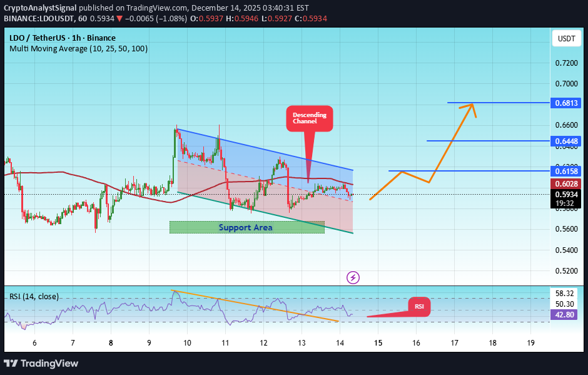The image size is (588, 375).
Task: Click the LDO / TetherUS symbol title
Action: [x=63, y=38]
